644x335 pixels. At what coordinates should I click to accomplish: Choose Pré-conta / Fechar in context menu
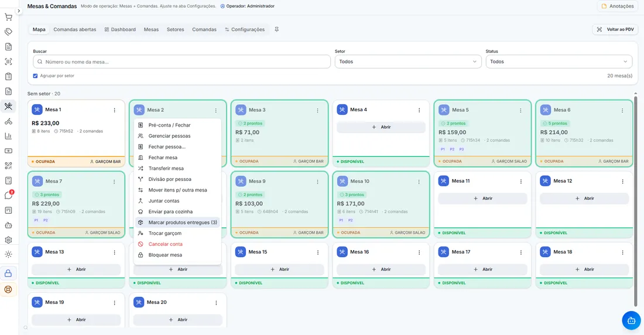tap(177, 125)
